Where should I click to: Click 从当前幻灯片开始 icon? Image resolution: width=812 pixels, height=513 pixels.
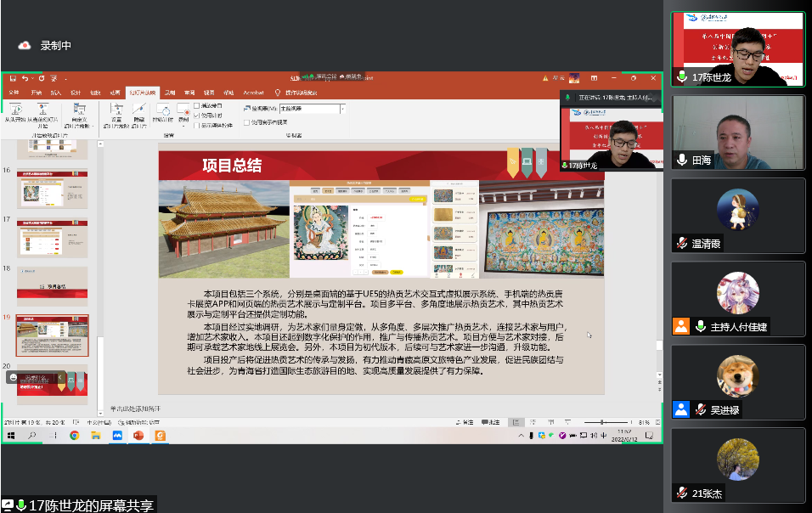[41, 111]
